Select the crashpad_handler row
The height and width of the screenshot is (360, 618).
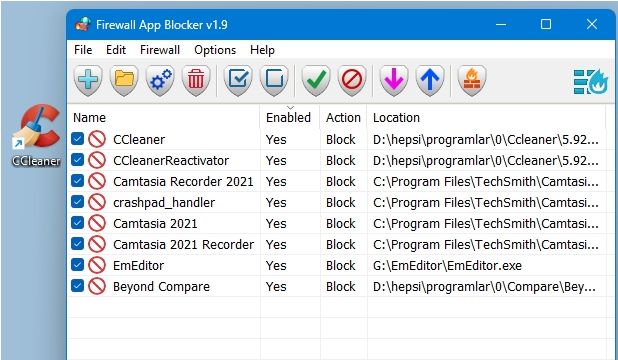[x=336, y=202]
